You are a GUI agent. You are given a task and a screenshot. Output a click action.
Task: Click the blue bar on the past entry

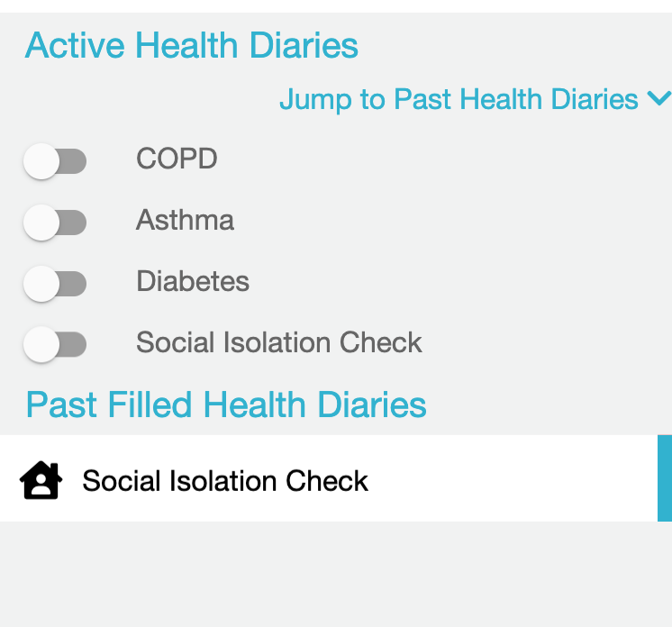[x=665, y=478]
